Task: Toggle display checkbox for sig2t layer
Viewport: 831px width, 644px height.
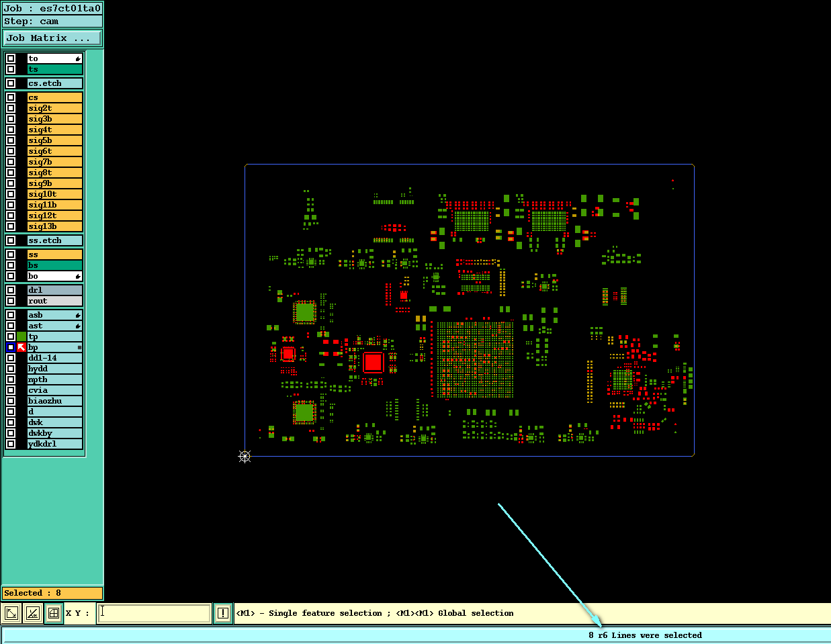Action: [x=11, y=108]
